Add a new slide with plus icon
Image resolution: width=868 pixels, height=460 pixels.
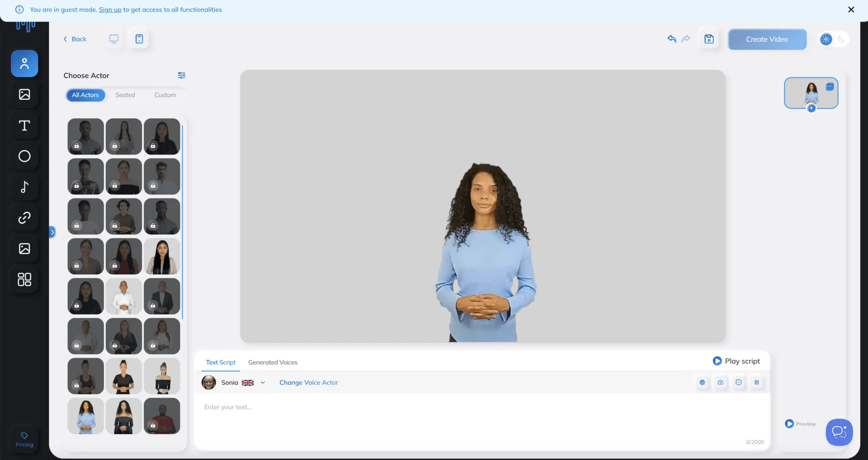pos(811,108)
